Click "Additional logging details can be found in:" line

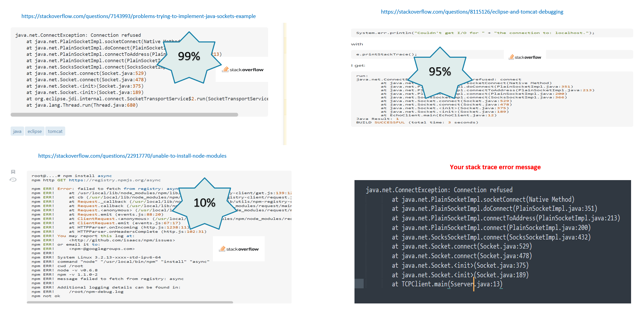[106, 287]
